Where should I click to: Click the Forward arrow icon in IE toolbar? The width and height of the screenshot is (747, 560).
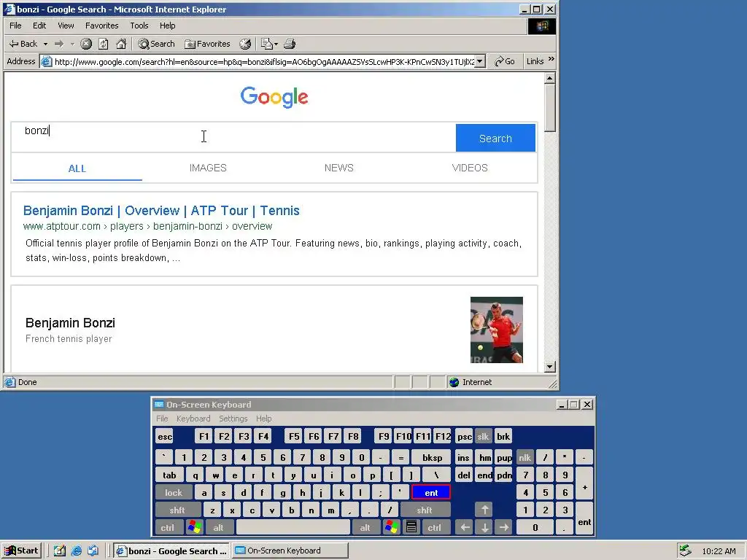(59, 44)
